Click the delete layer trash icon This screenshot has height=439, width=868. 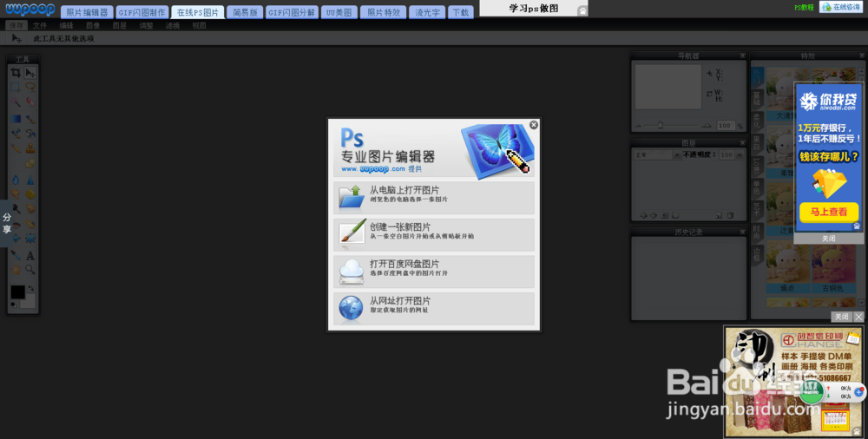(x=730, y=215)
